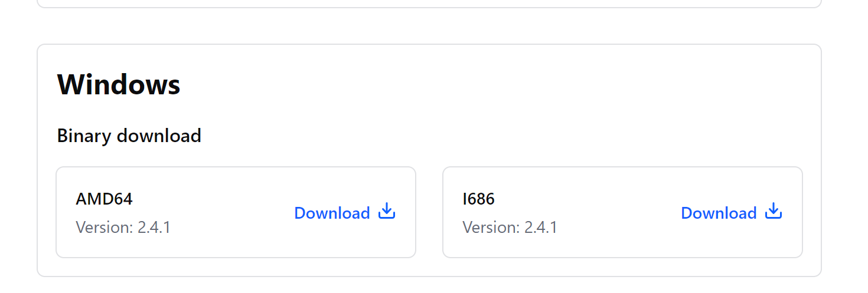Select the I686 architecture label
This screenshot has height=293, width=868.
[x=478, y=199]
